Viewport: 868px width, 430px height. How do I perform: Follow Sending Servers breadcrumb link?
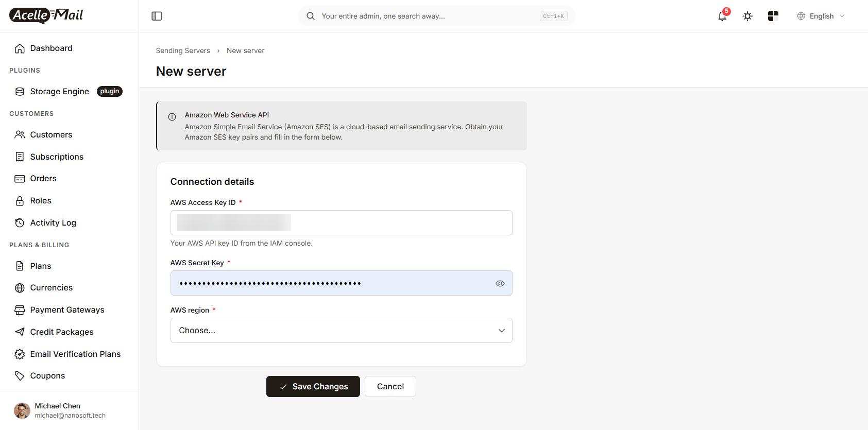coord(183,50)
